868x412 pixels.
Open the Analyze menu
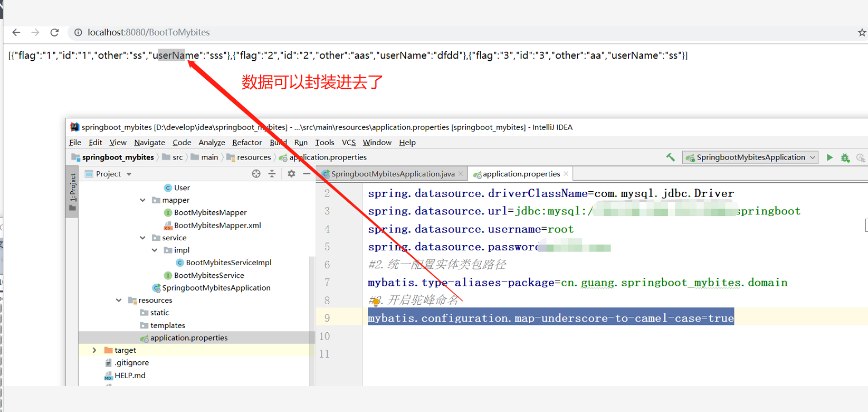[x=212, y=143]
